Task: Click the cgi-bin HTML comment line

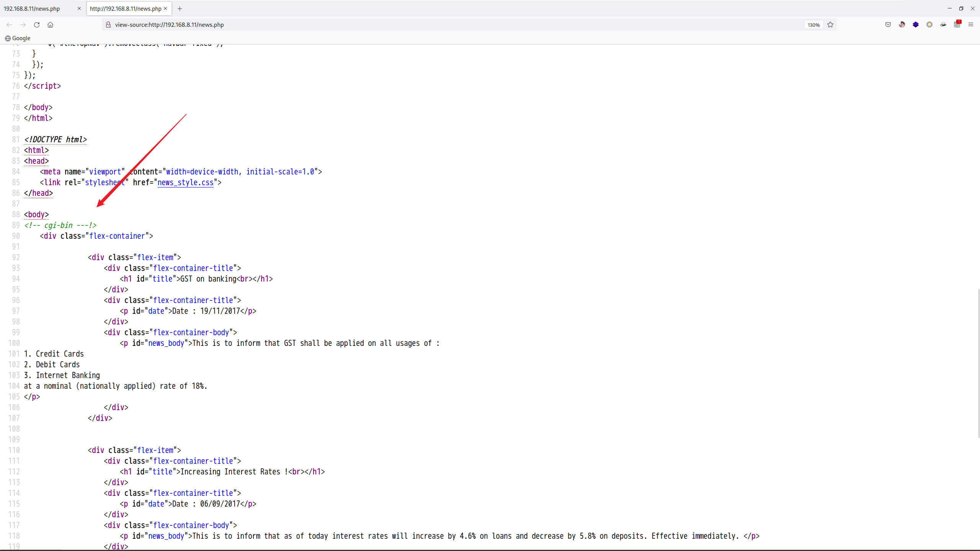Action: coord(60,225)
